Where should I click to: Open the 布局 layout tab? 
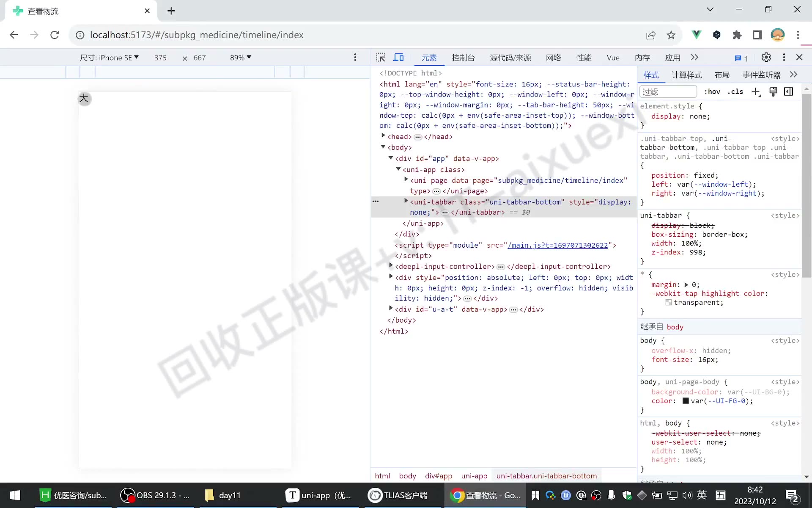point(722,75)
